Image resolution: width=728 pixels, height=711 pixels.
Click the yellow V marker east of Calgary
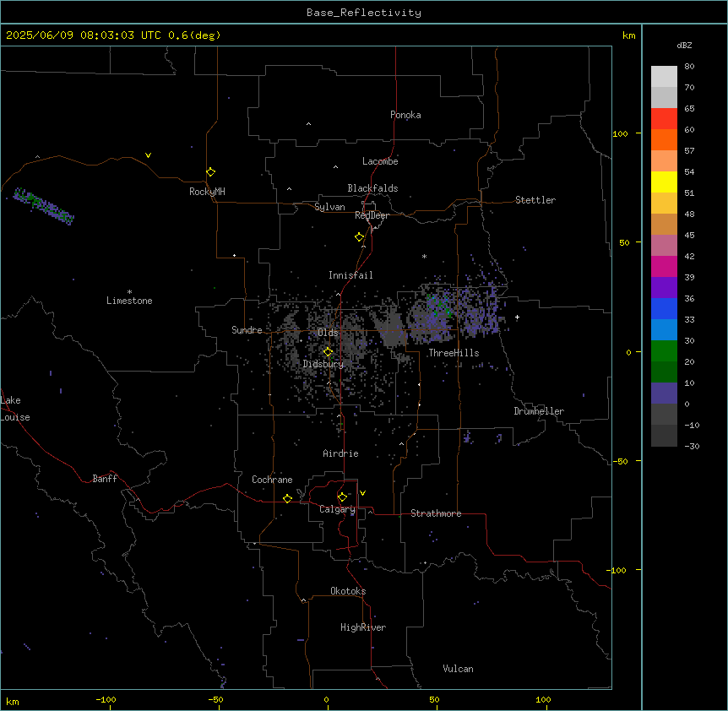[362, 493]
